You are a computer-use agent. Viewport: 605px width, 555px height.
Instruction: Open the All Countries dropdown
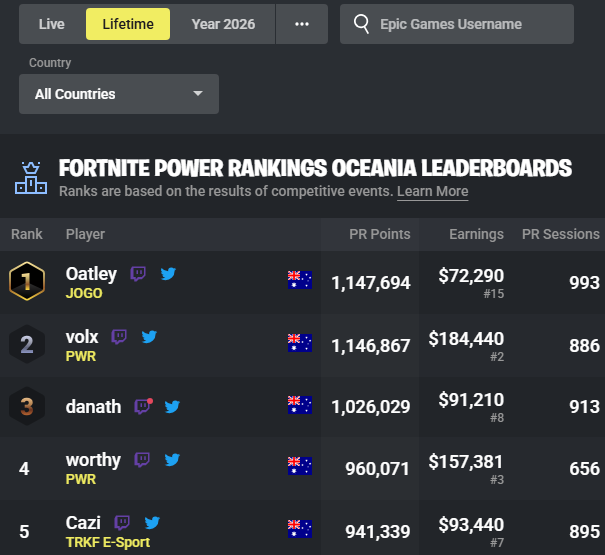(x=119, y=94)
